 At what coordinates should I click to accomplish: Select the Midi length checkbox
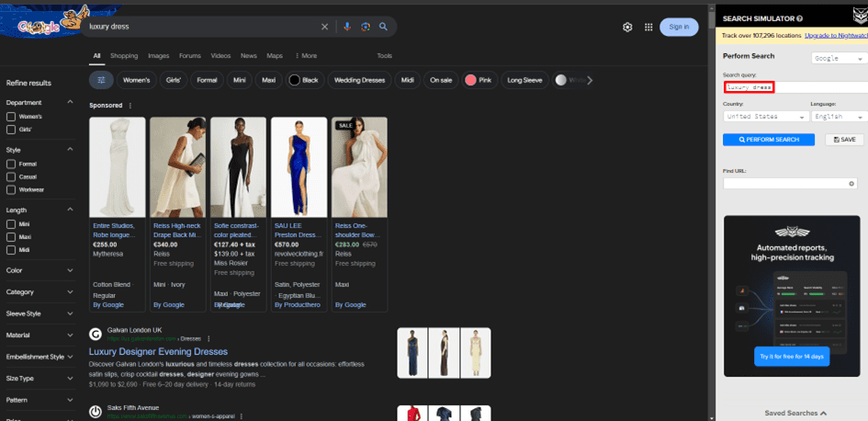tap(10, 250)
